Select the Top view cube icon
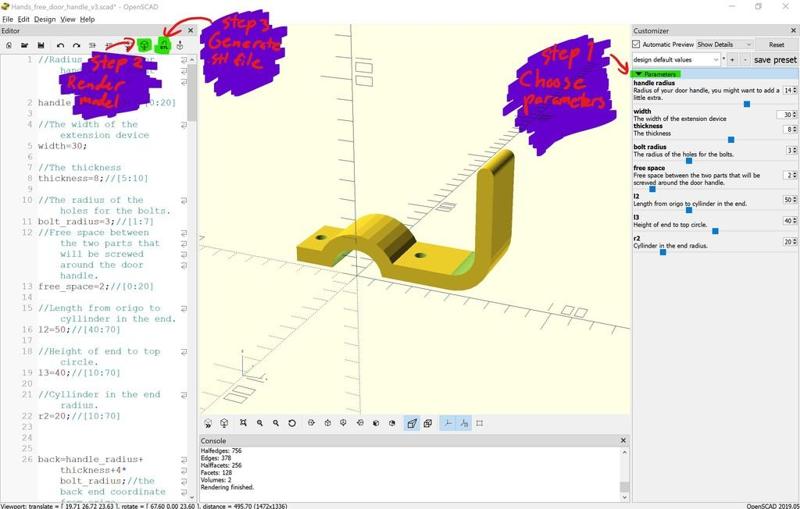This screenshot has width=800, height=509. pyautogui.click(x=328, y=423)
